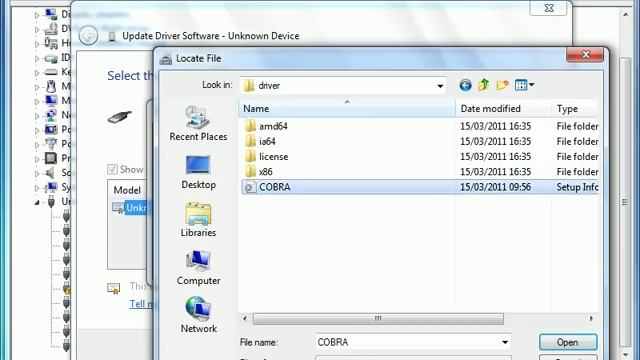The image size is (640, 360).
Task: Click the Model column header
Action: coord(127,190)
